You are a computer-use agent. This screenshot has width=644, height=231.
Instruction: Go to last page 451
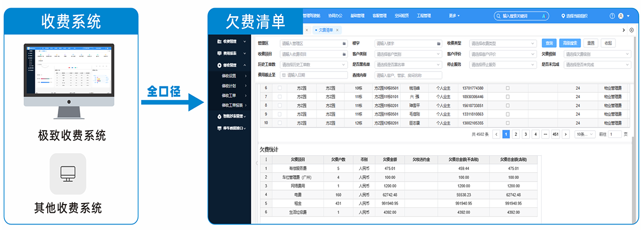[x=555, y=134]
